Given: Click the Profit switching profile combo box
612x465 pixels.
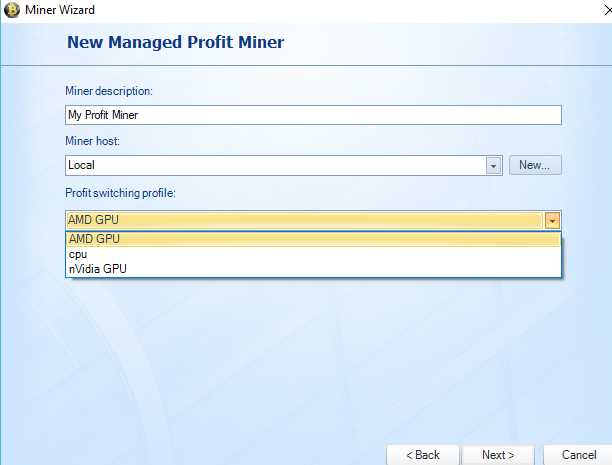Looking at the screenshot, I should (313, 220).
